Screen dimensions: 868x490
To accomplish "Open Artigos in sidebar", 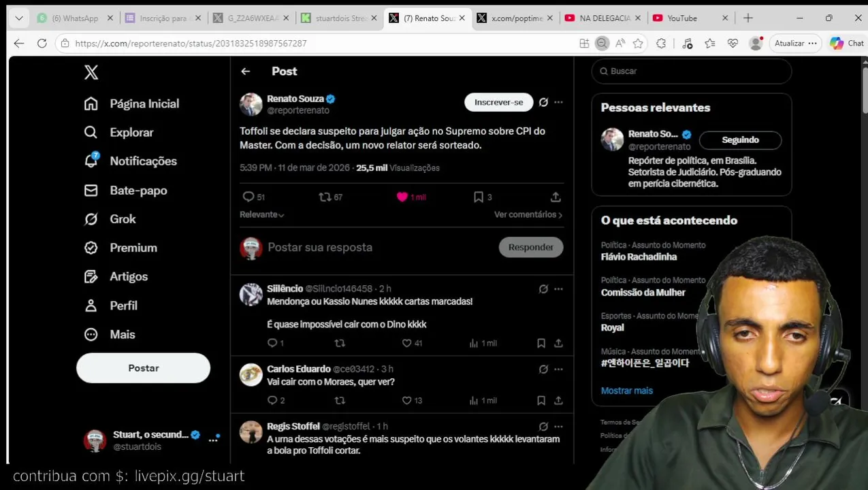I will [116, 276].
